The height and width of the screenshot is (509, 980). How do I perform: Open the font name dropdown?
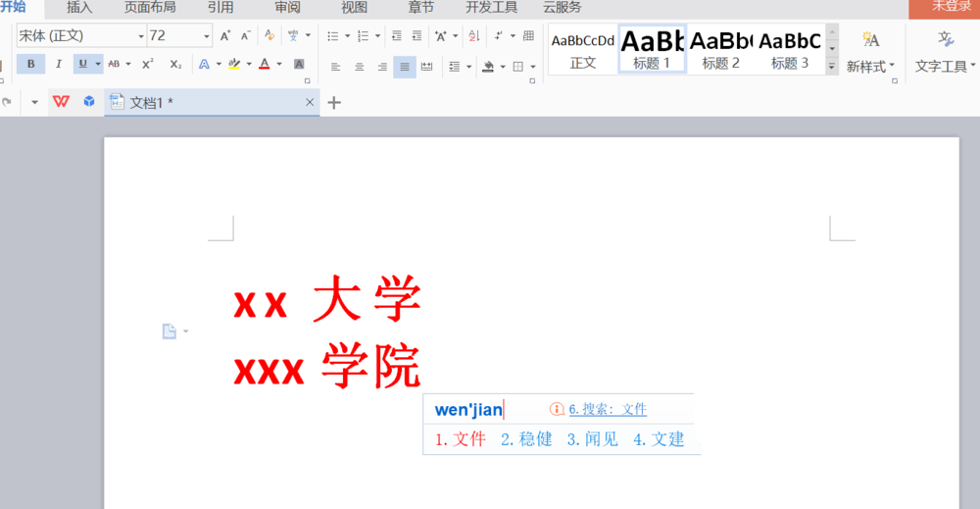(140, 36)
